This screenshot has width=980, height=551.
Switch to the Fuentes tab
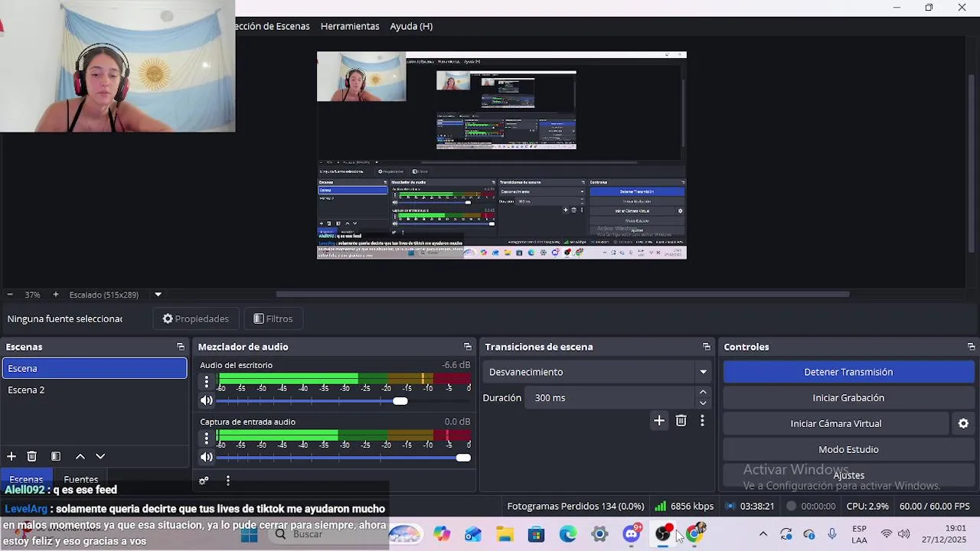(81, 479)
